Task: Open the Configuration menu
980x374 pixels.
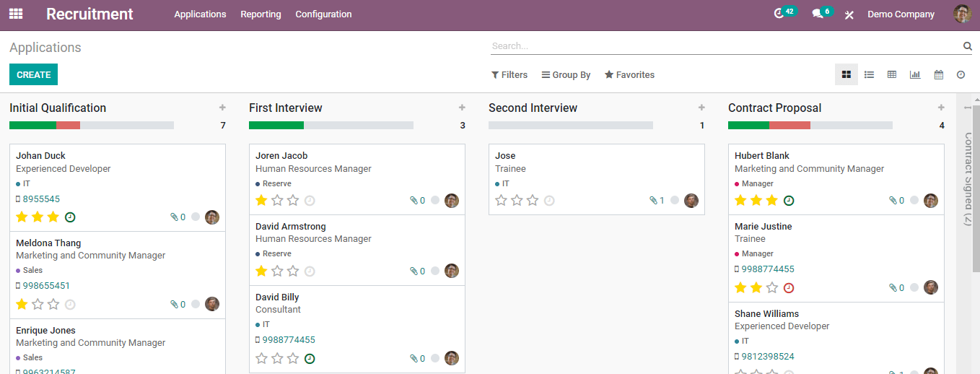Action: pos(323,14)
